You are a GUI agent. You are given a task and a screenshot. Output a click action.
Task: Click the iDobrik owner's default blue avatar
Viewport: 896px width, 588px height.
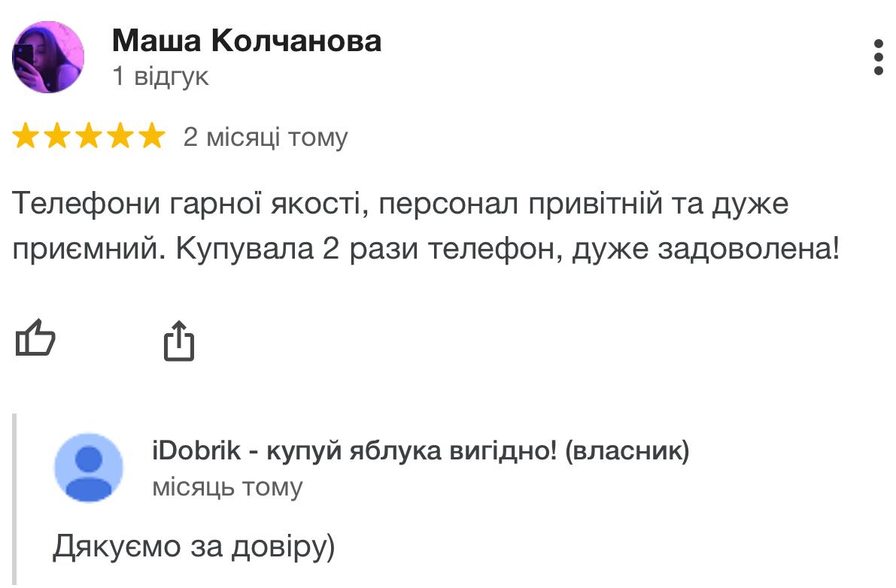pos(89,468)
